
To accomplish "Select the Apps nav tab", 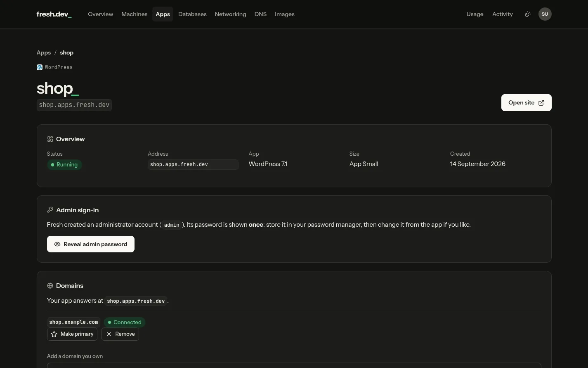I will (x=163, y=14).
